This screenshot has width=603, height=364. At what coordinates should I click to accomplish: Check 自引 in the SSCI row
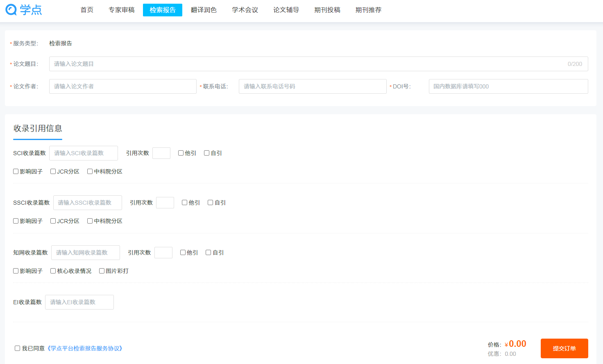click(210, 203)
